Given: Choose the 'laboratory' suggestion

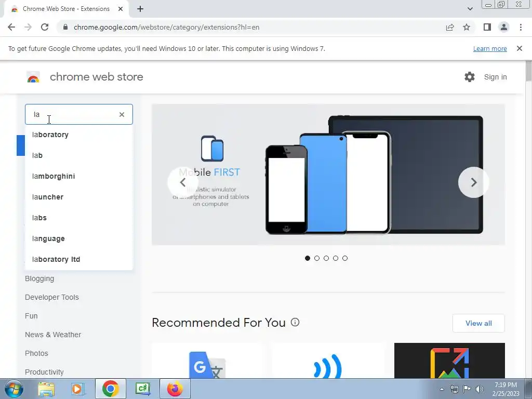Looking at the screenshot, I should tap(79, 135).
